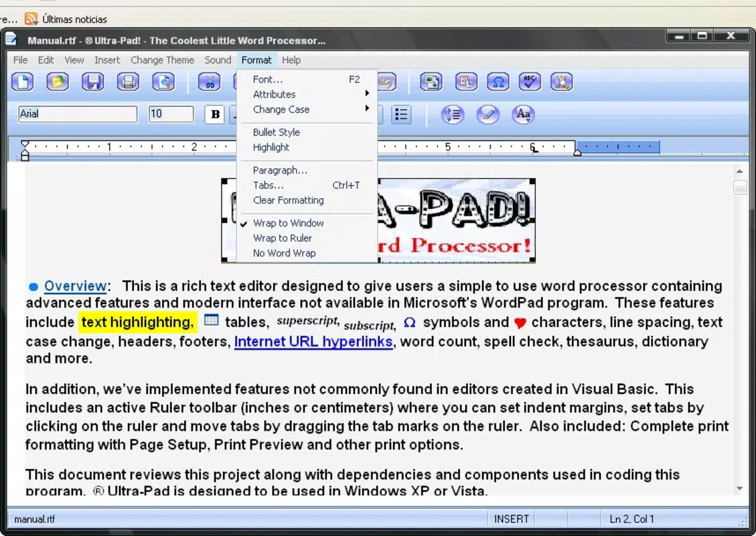Click the Print toolbar icon
756x536 pixels.
point(129,82)
